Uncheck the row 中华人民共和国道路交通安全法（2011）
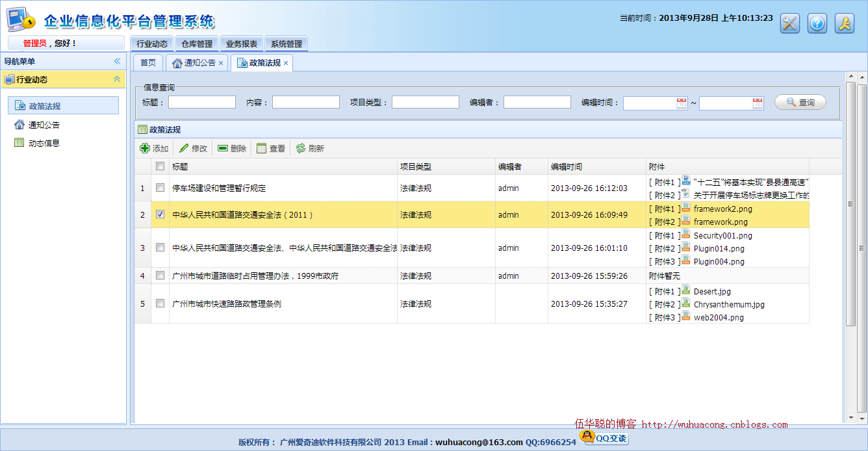The height and width of the screenshot is (451, 868). (x=160, y=214)
